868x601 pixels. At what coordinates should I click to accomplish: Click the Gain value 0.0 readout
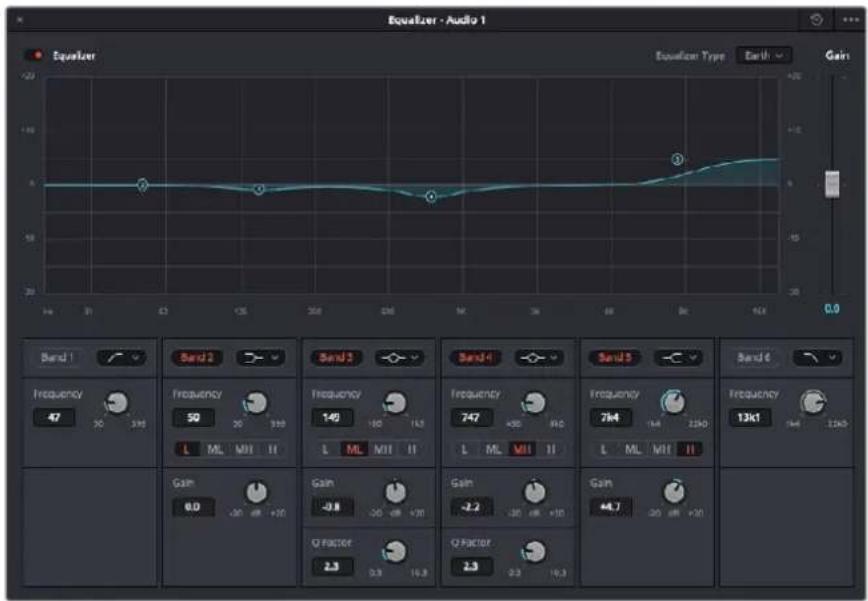(832, 309)
